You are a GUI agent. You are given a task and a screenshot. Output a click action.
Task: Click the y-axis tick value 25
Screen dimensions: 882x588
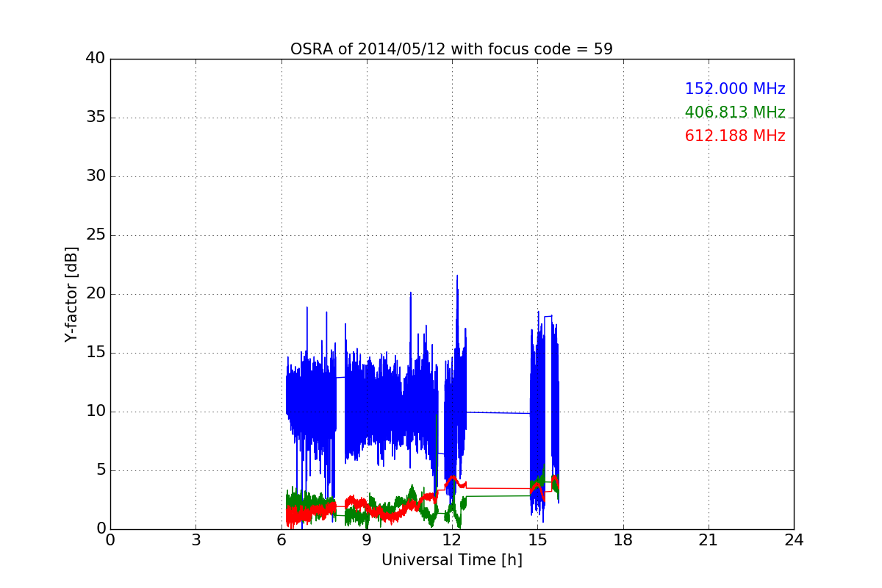point(96,235)
